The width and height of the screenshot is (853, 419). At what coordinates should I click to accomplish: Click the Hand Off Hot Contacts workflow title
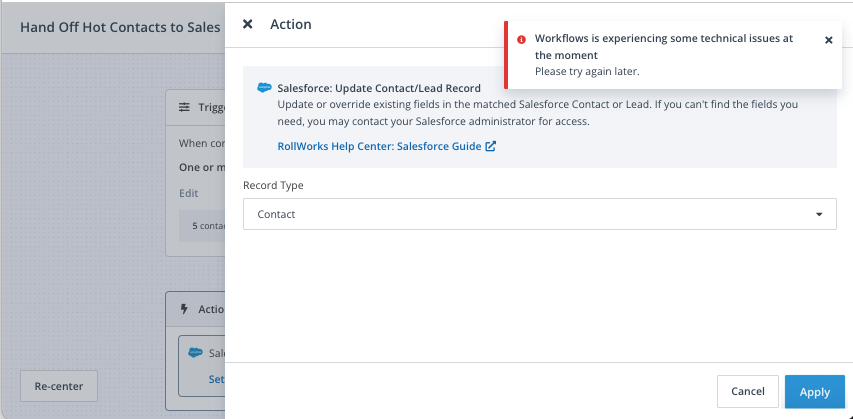[120, 27]
